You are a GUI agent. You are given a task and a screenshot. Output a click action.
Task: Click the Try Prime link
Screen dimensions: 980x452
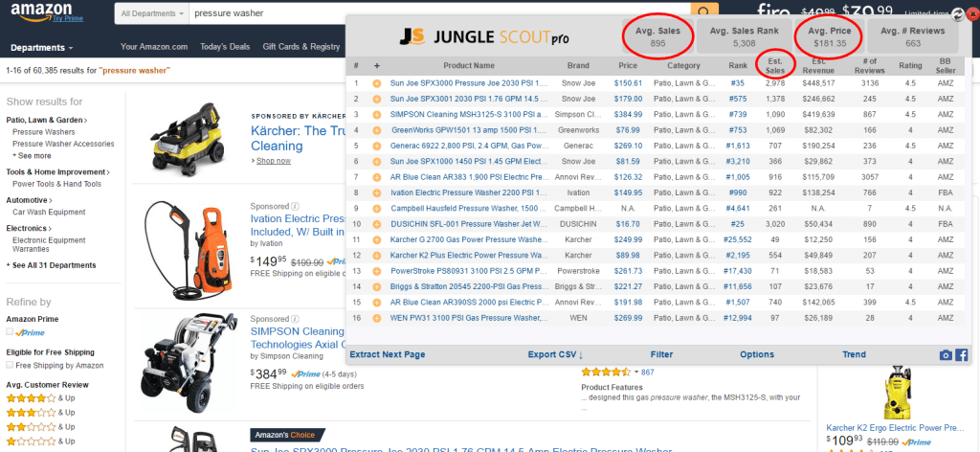68,19
